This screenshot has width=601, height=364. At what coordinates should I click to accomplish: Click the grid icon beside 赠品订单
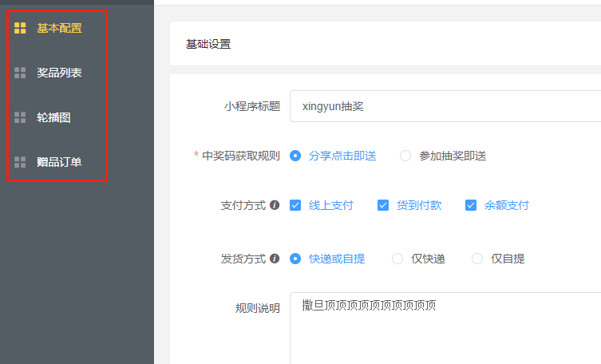20,162
